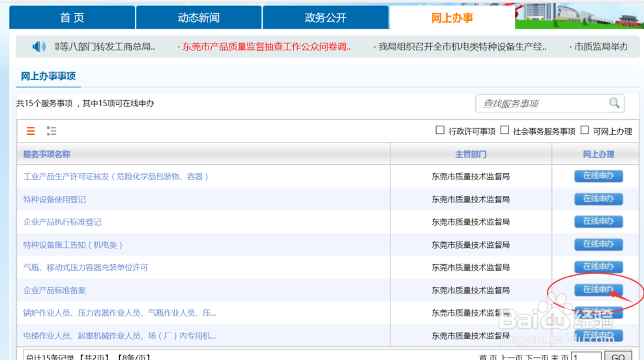Click 在线申办 for 特种设备施工告知
644x360 pixels.
coord(598,244)
